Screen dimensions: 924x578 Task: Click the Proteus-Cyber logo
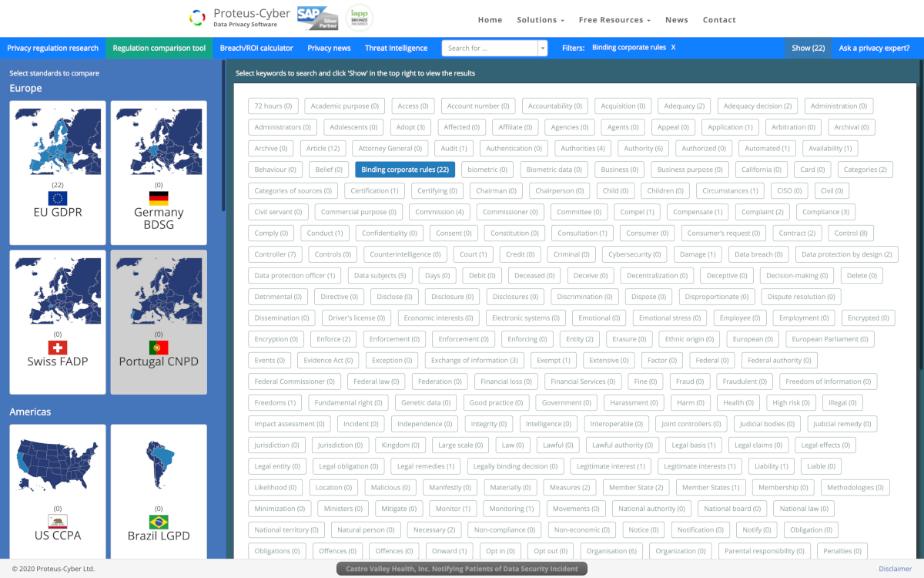point(239,18)
